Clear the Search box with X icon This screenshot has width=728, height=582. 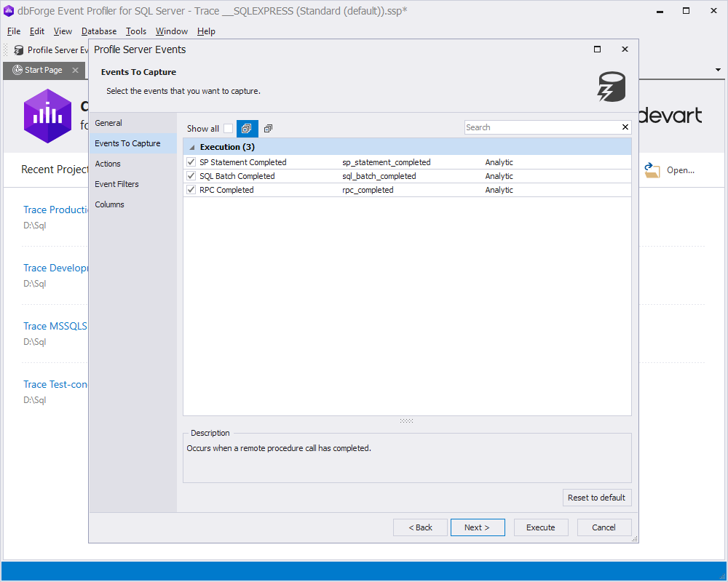tap(625, 127)
